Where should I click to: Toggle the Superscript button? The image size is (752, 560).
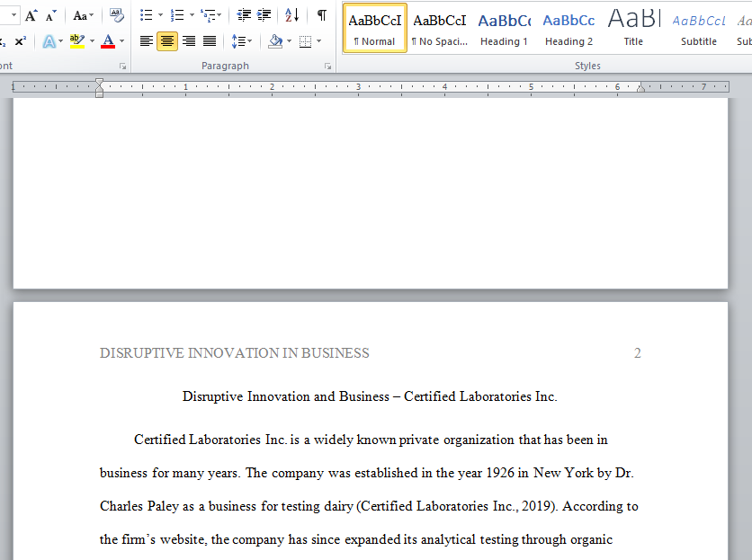(21, 41)
